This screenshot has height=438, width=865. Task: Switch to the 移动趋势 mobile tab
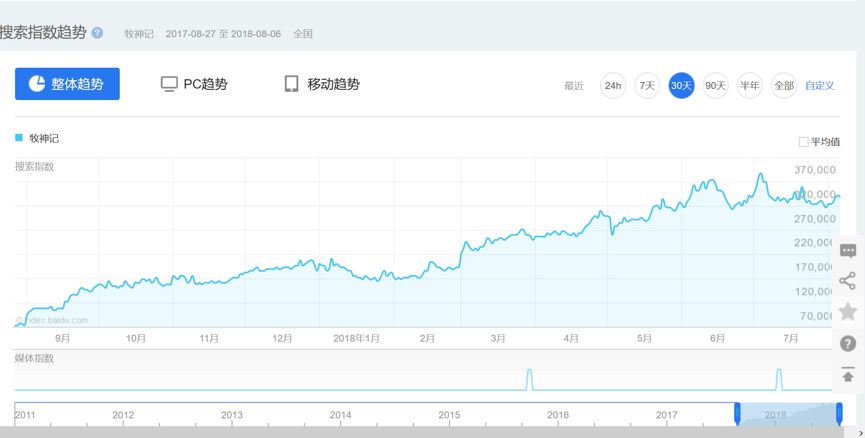pos(322,84)
